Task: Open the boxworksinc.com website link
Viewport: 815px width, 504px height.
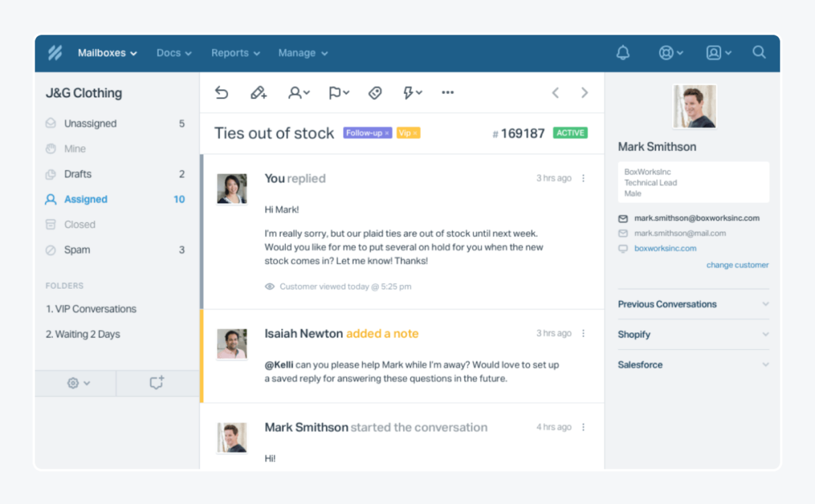Action: [x=666, y=248]
